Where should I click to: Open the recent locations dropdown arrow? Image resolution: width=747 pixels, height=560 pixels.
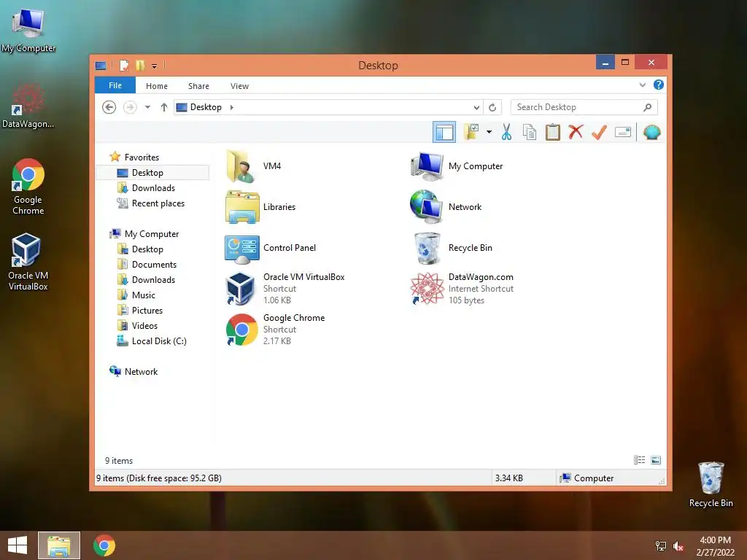tap(147, 107)
